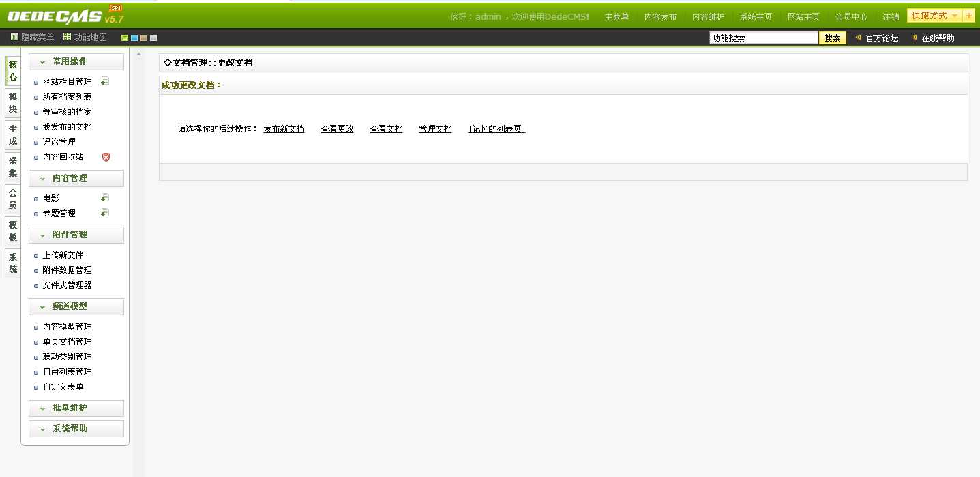Click the 成功更改文档 status text
This screenshot has height=477, width=980.
191,85
